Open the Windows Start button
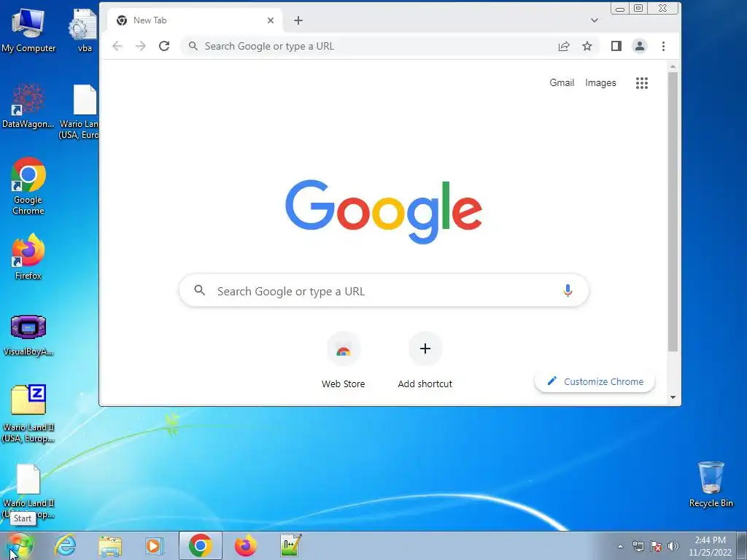Screen dimensions: 747x560 tap(20, 545)
